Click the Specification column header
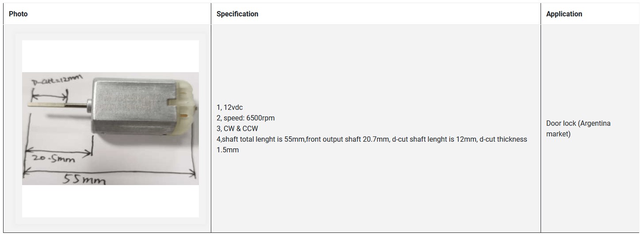 pyautogui.click(x=237, y=14)
